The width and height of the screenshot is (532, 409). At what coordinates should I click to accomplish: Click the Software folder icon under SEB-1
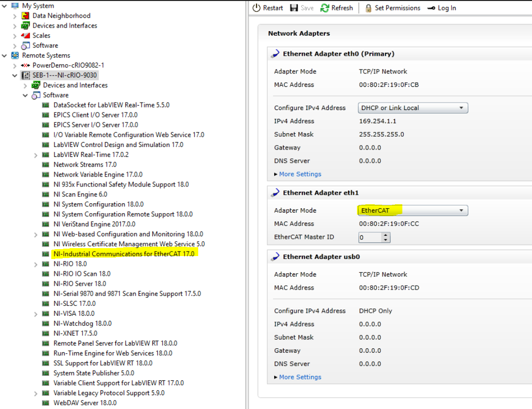(36, 95)
